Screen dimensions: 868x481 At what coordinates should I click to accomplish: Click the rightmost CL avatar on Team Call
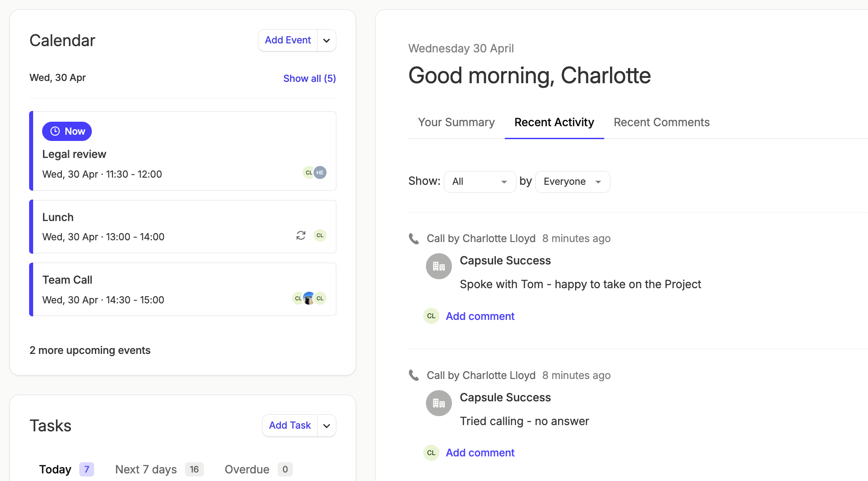click(x=320, y=298)
